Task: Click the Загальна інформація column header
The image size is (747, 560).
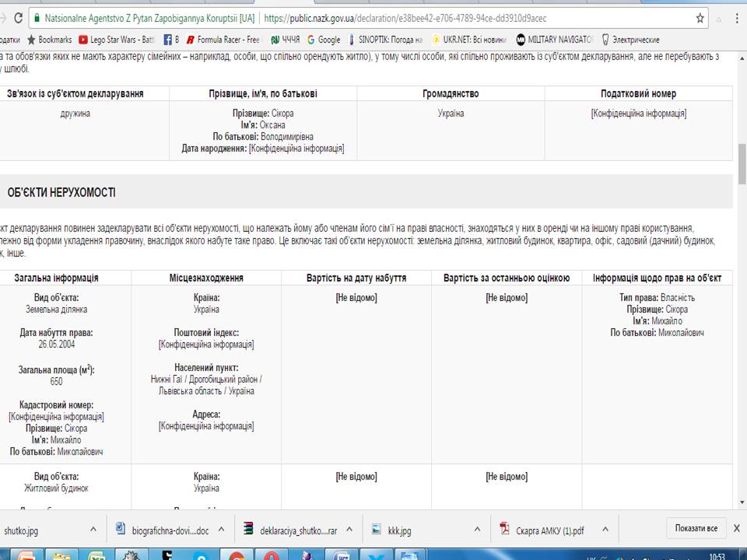Action: pos(56,278)
